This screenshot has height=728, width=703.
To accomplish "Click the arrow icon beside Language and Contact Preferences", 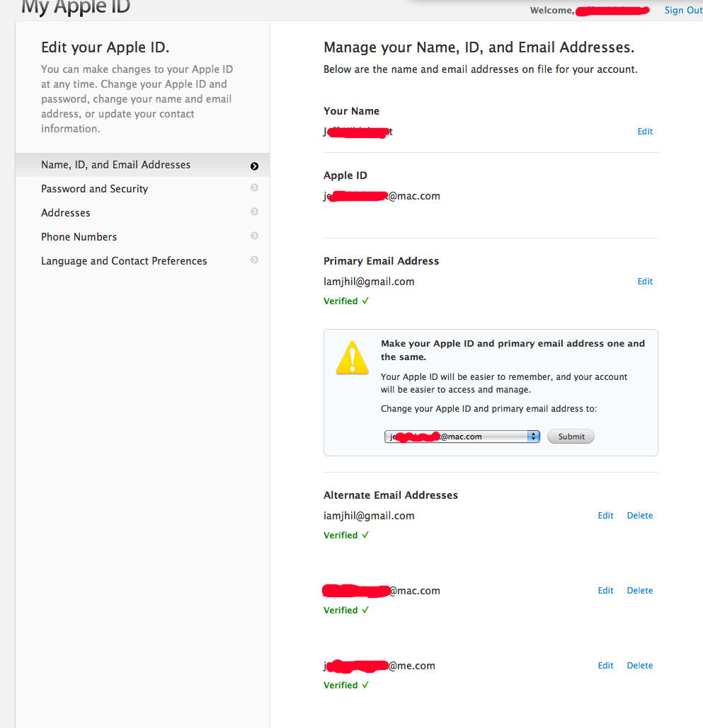I will click(254, 260).
